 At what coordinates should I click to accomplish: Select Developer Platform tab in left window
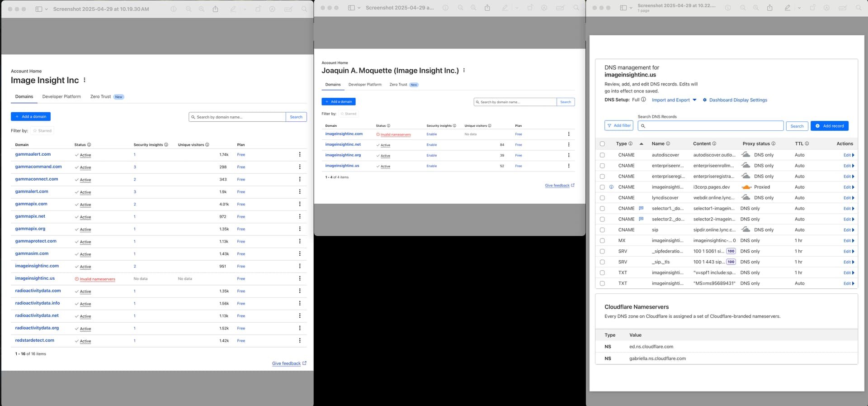pyautogui.click(x=61, y=96)
